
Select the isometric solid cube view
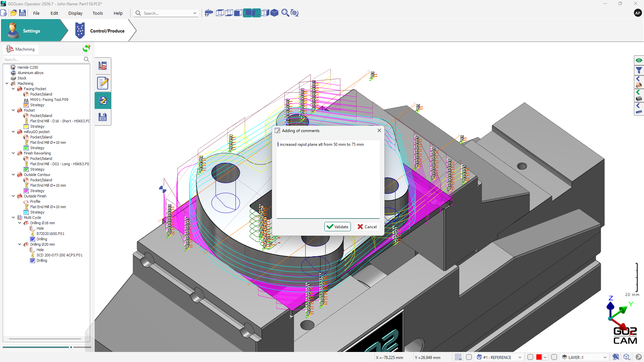click(x=274, y=13)
